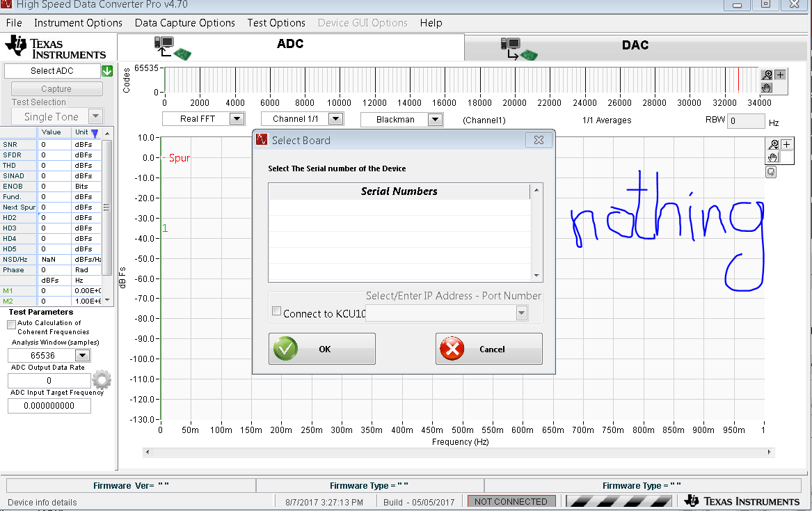Close the Select Board dialog with X
Viewport: 812px width, 511px height.
tap(539, 141)
